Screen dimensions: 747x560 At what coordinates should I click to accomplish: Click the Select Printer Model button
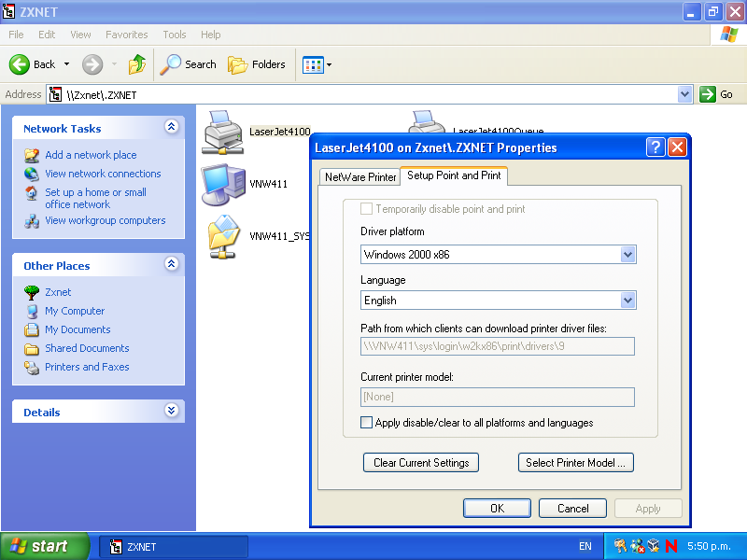[575, 462]
